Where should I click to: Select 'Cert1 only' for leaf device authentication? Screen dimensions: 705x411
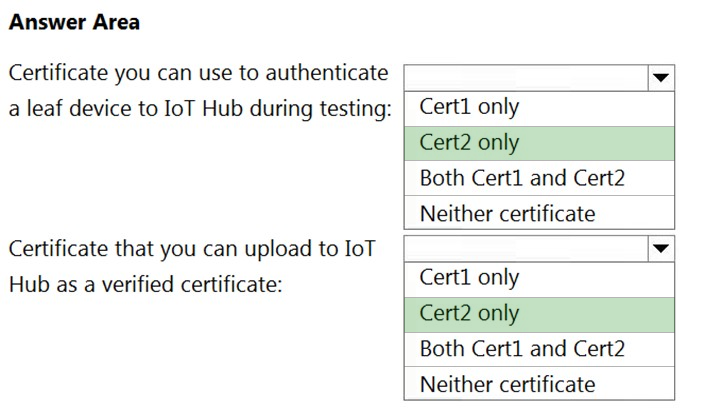point(539,108)
